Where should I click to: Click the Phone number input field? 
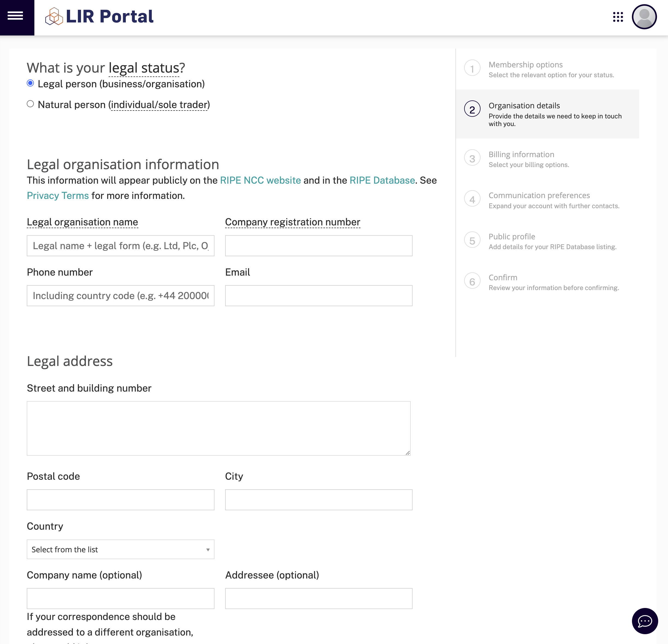(x=120, y=296)
